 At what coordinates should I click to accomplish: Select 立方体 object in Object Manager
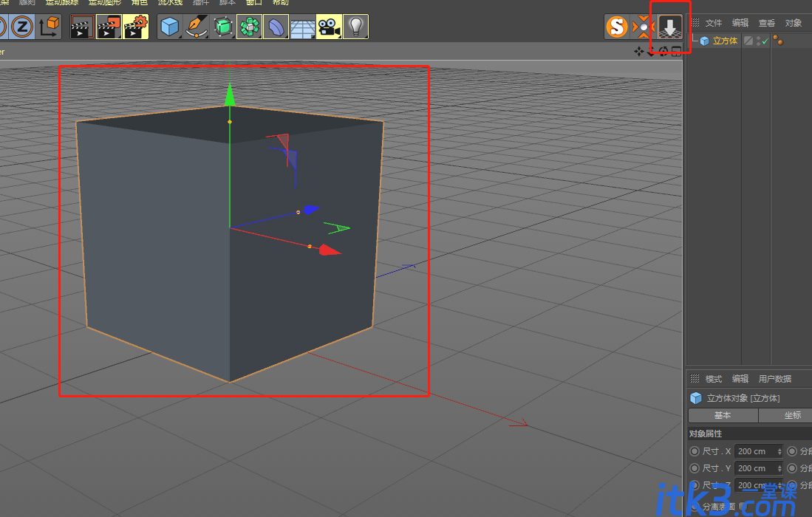725,41
